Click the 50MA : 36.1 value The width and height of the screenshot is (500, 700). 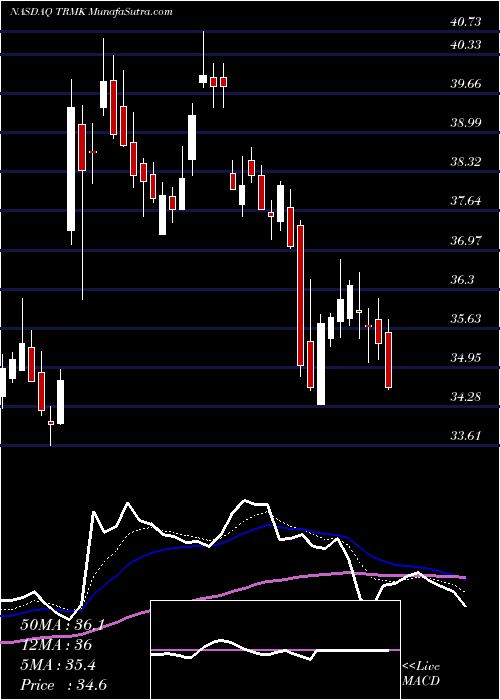point(62,626)
